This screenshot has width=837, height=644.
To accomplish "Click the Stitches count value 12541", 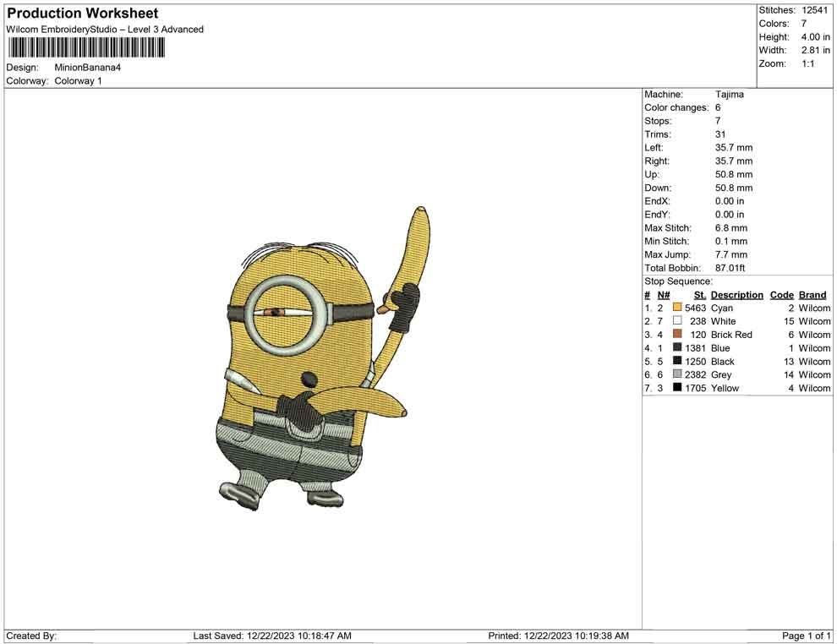I will 815,10.
